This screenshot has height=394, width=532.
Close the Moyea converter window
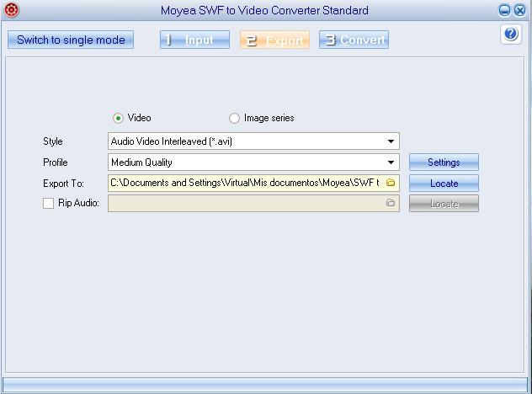click(x=519, y=10)
